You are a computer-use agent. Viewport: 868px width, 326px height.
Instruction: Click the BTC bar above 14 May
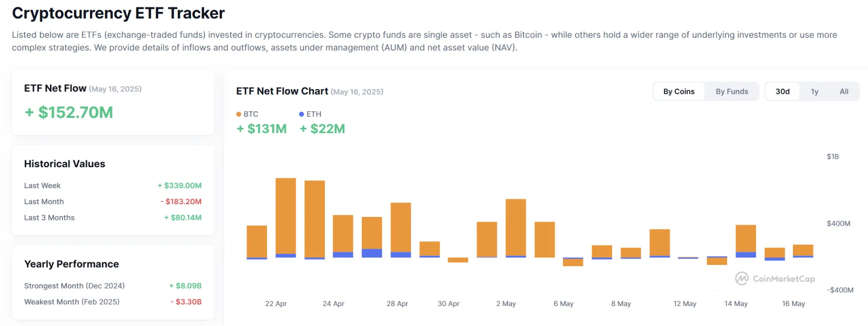(x=746, y=239)
